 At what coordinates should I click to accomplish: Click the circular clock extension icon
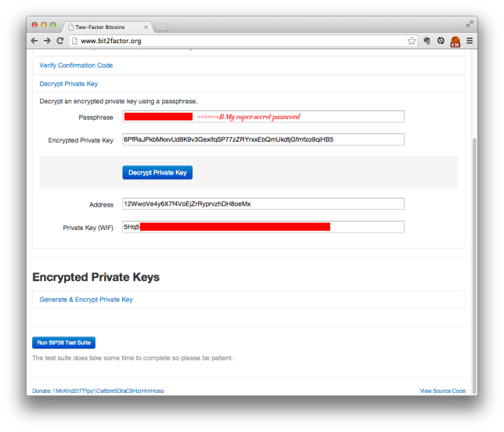[441, 41]
